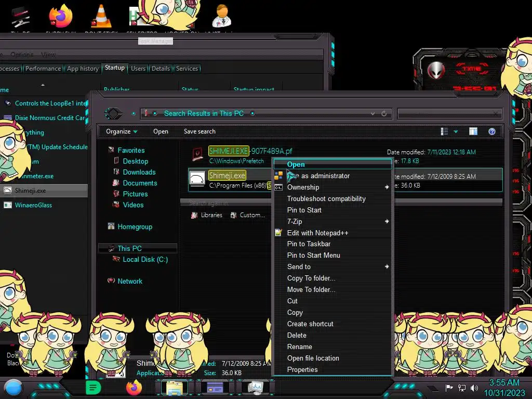Image resolution: width=532 pixels, height=399 pixels.
Task: Open Explorer help question mark
Action: click(x=492, y=131)
